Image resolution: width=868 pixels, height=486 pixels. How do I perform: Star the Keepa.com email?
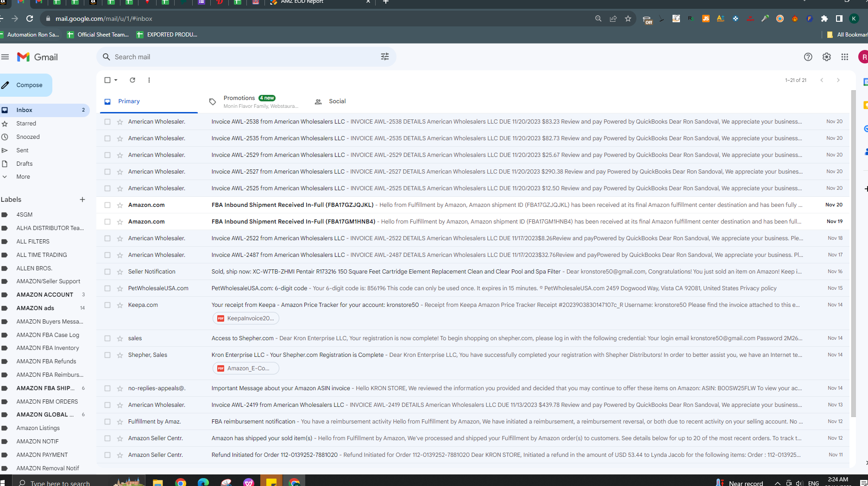click(x=120, y=305)
